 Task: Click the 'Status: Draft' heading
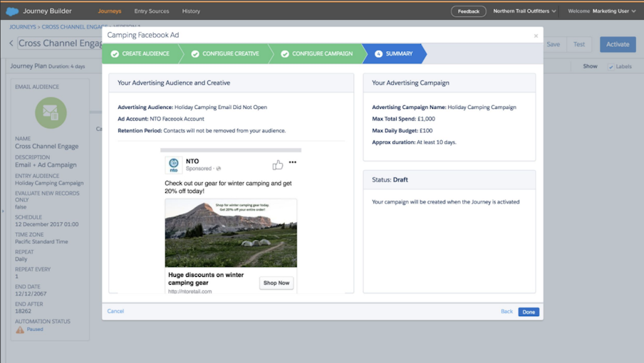pyautogui.click(x=390, y=179)
